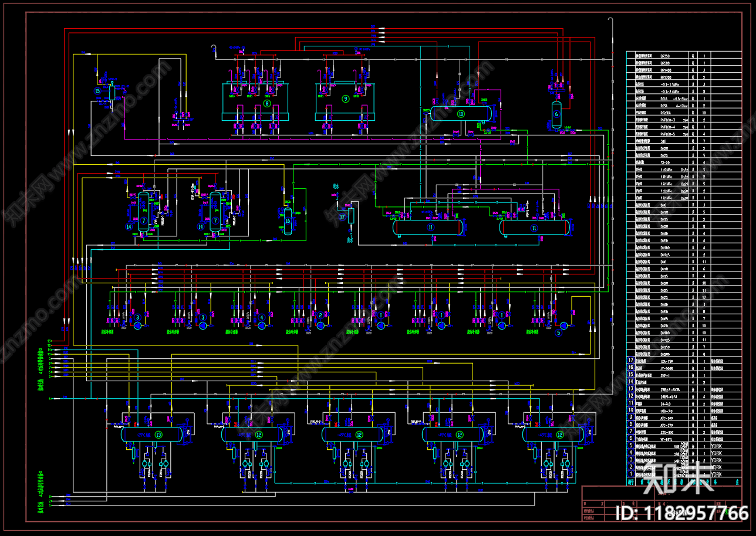Viewport: 756px width, 536px height.
Task: Click item number 14 in parts list
Action: click(x=631, y=381)
